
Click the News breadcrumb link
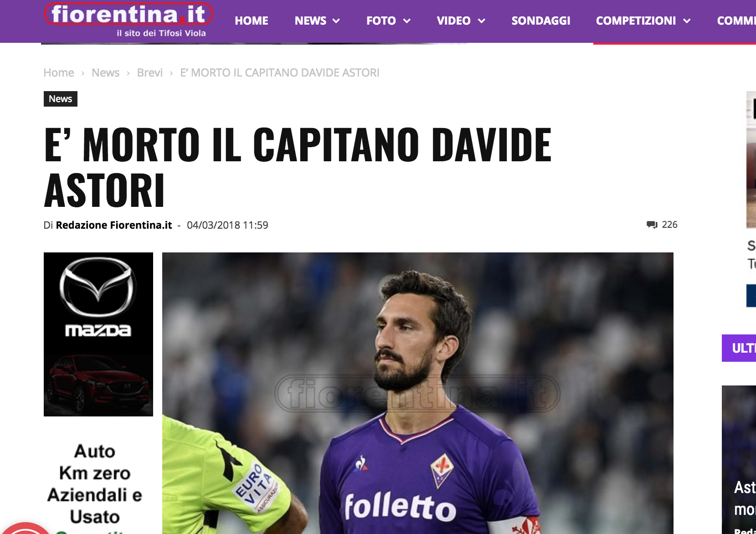pos(105,73)
